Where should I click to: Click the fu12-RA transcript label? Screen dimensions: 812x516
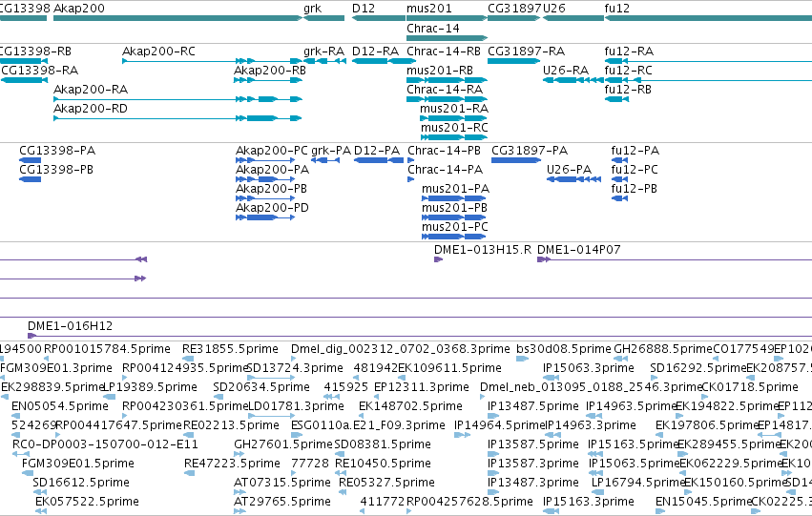629,52
